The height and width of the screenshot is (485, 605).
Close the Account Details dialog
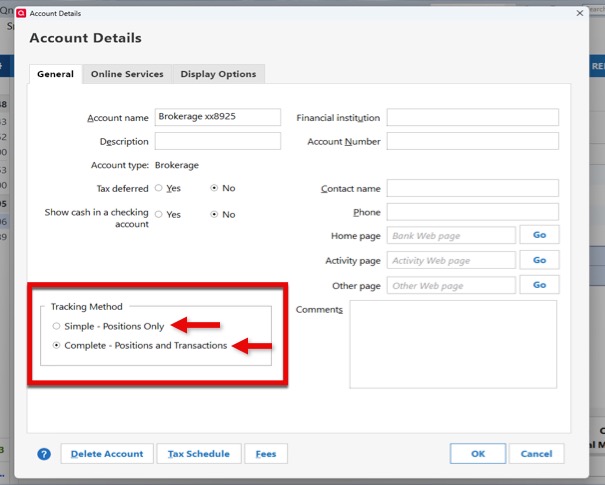(x=580, y=13)
